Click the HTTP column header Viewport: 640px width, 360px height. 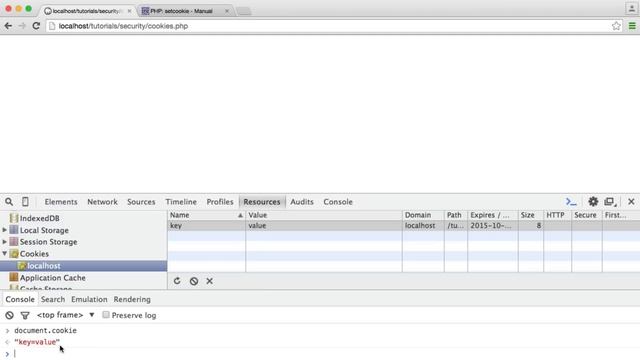[x=558, y=215]
